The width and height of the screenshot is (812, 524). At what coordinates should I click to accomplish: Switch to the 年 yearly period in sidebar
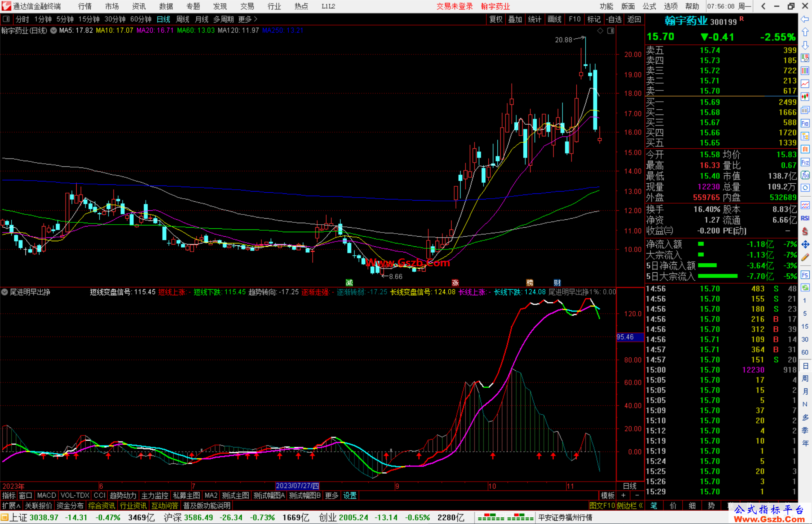[805, 443]
